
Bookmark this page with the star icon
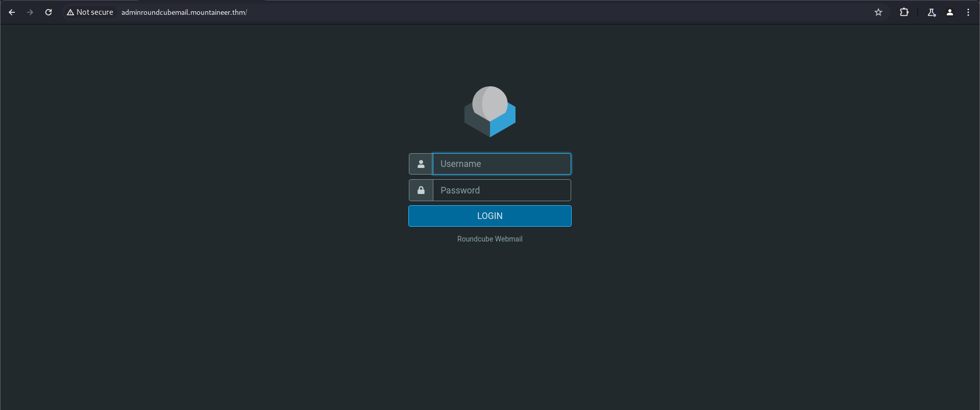coord(878,12)
